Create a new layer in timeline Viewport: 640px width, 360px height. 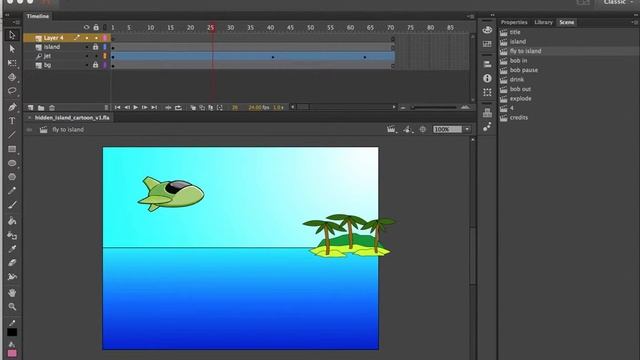(x=31, y=108)
